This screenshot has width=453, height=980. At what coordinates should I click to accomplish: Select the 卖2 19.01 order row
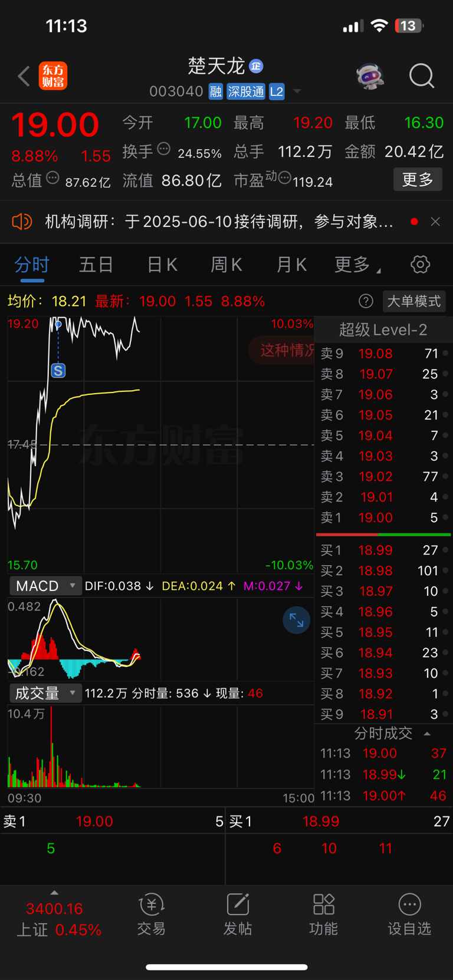[383, 497]
